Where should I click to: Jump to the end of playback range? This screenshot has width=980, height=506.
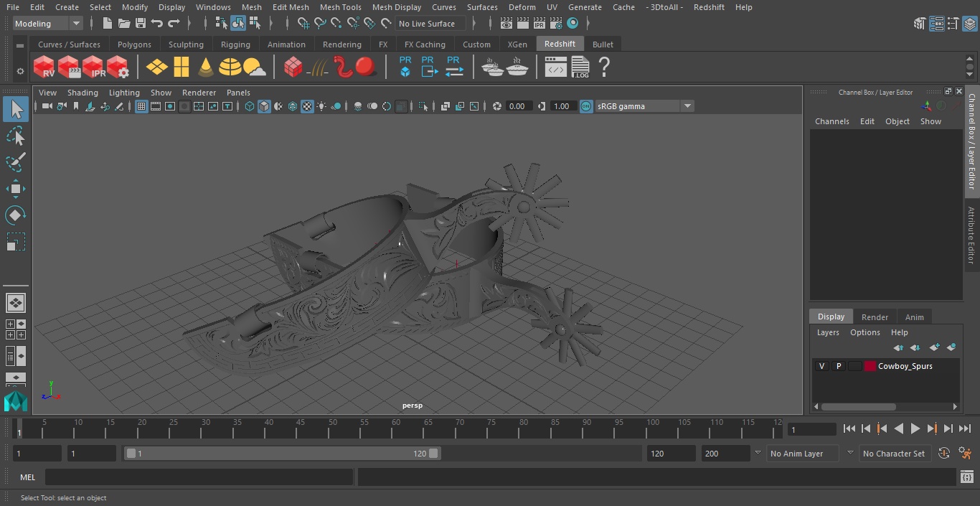(965, 428)
